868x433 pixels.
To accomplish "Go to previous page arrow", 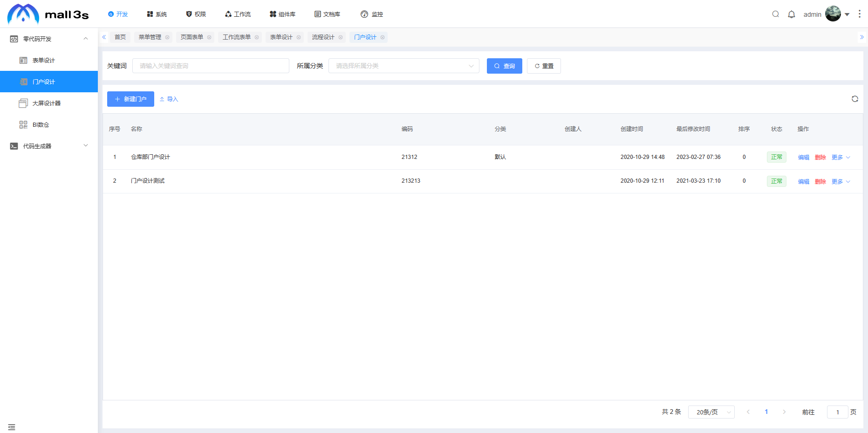I will 748,412.
